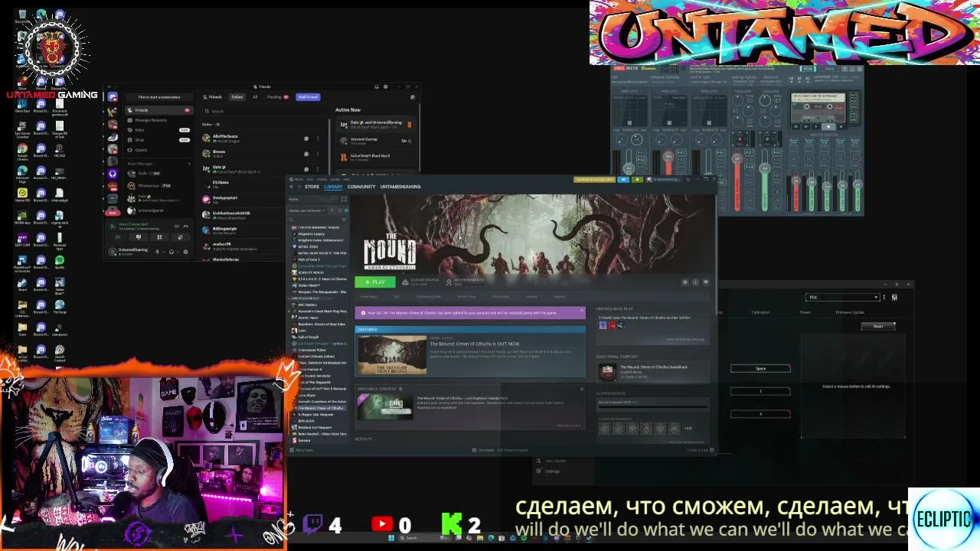Add The Mound to Steam favorites
Viewport: 980px width, 551px height.
(x=706, y=282)
